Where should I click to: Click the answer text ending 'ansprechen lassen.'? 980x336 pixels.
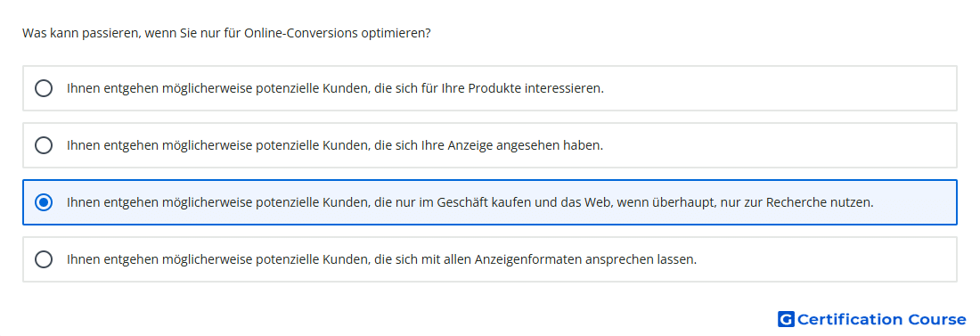point(382,259)
